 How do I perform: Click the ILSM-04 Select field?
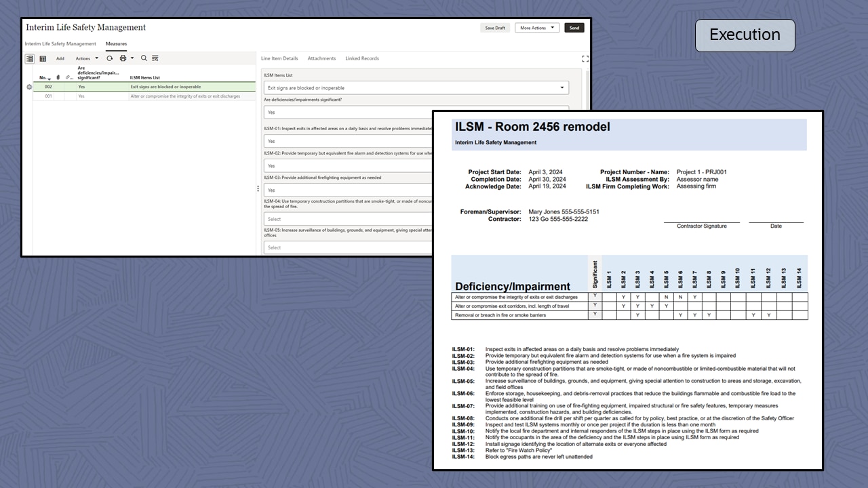[347, 219]
